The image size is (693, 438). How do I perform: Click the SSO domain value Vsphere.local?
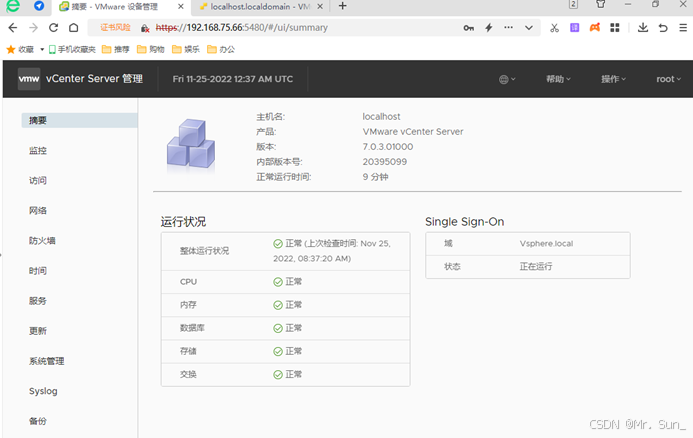pyautogui.click(x=546, y=244)
